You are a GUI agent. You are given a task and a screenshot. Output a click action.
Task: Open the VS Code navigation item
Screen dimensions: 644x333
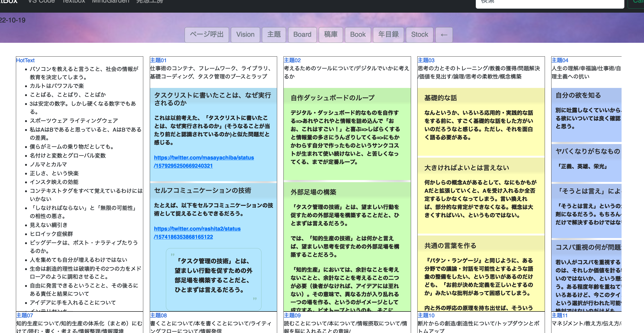click(x=42, y=2)
